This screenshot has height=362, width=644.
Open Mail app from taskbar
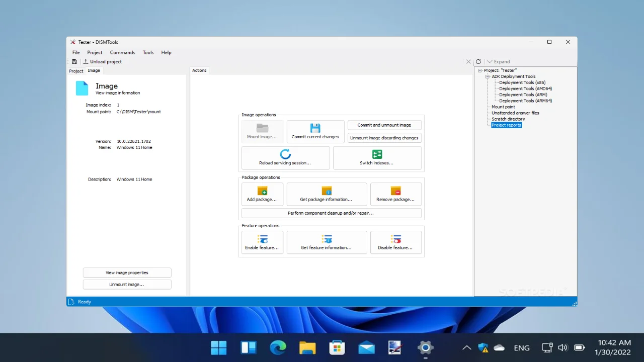[366, 347]
